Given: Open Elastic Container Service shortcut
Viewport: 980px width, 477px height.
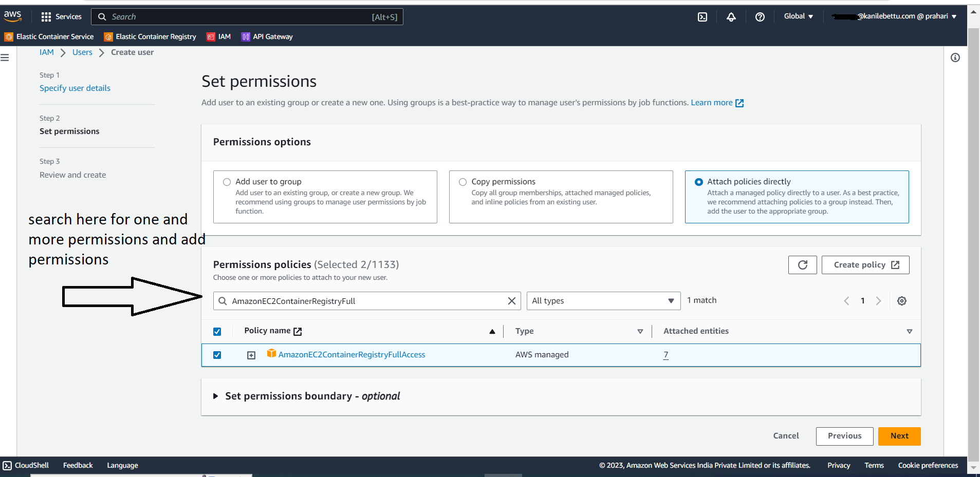Looking at the screenshot, I should (49, 37).
